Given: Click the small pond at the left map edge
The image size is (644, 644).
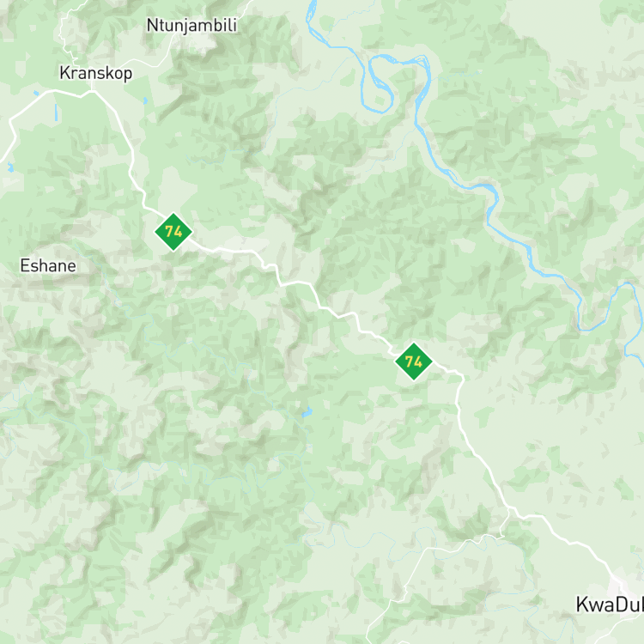Looking at the screenshot, I should [x=10, y=167].
